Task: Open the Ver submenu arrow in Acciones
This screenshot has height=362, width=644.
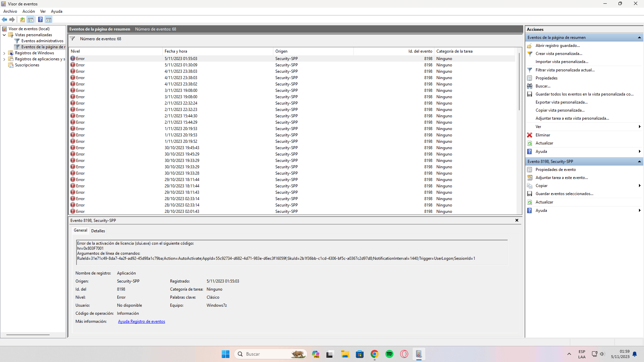Action: 640,127
